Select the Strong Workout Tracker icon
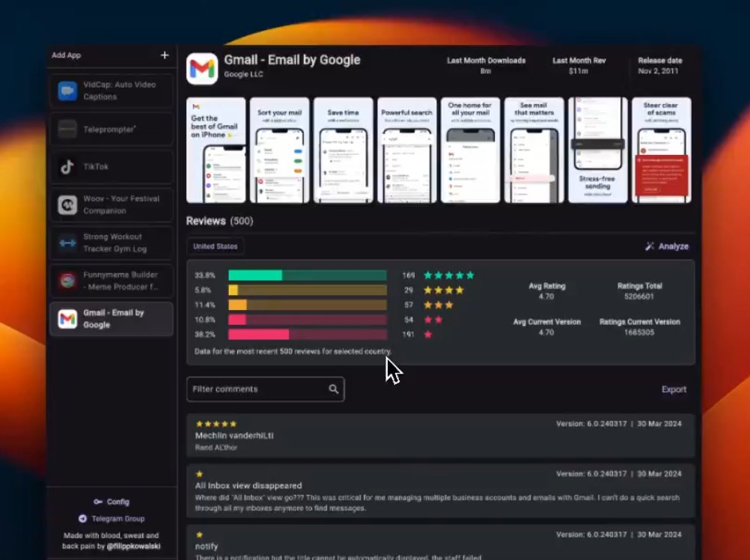 [67, 243]
